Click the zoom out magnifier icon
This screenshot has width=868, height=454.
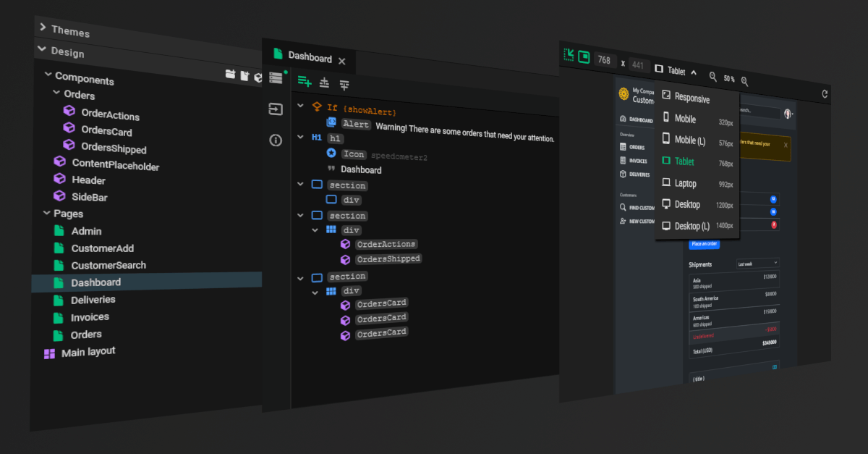pyautogui.click(x=712, y=77)
